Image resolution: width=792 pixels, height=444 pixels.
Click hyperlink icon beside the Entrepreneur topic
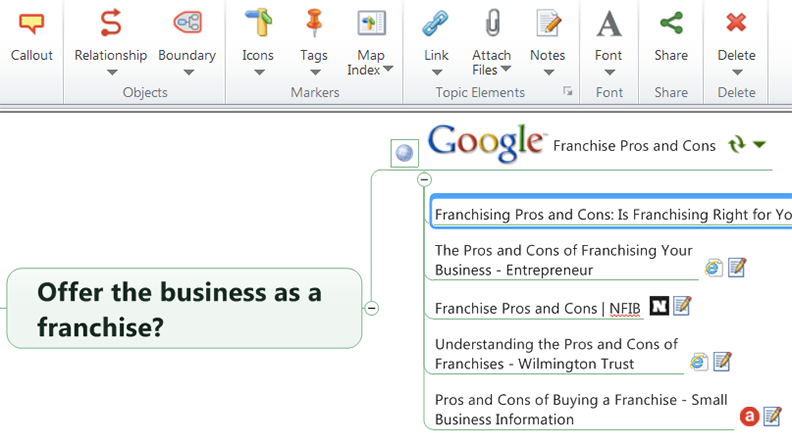coord(713,267)
